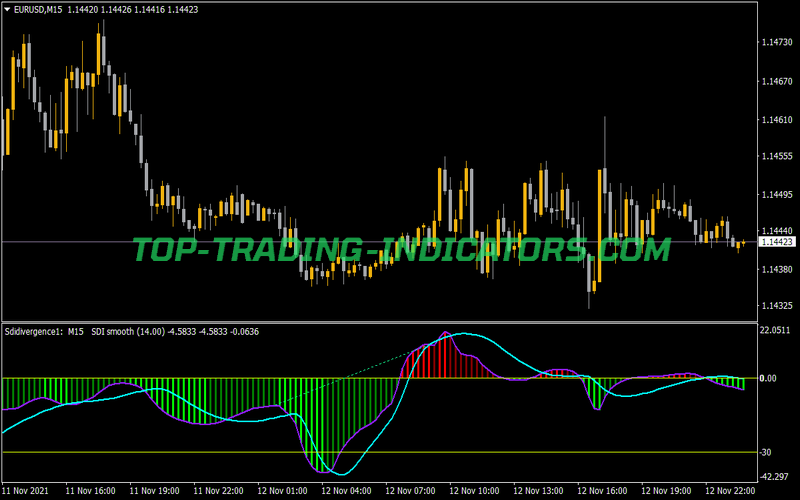Select the Sdidivergence1 indicator label
Viewport: 800px width, 500px height.
[32, 332]
